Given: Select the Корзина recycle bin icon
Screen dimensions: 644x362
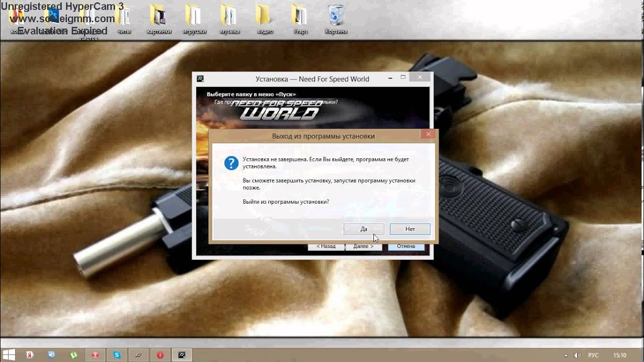Looking at the screenshot, I should pyautogui.click(x=336, y=20).
